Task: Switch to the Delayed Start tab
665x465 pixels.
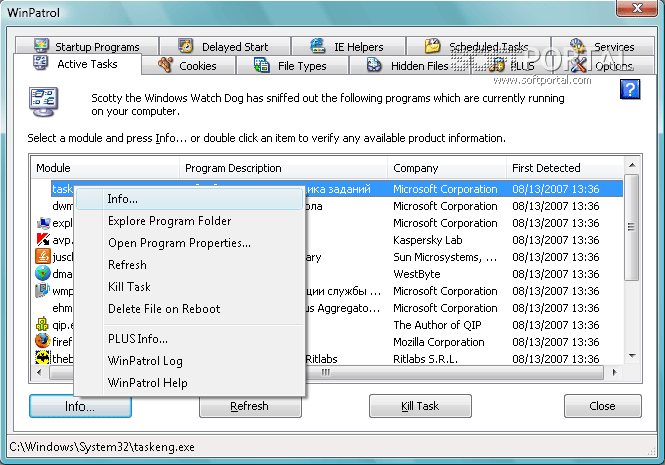Action: coord(225,46)
